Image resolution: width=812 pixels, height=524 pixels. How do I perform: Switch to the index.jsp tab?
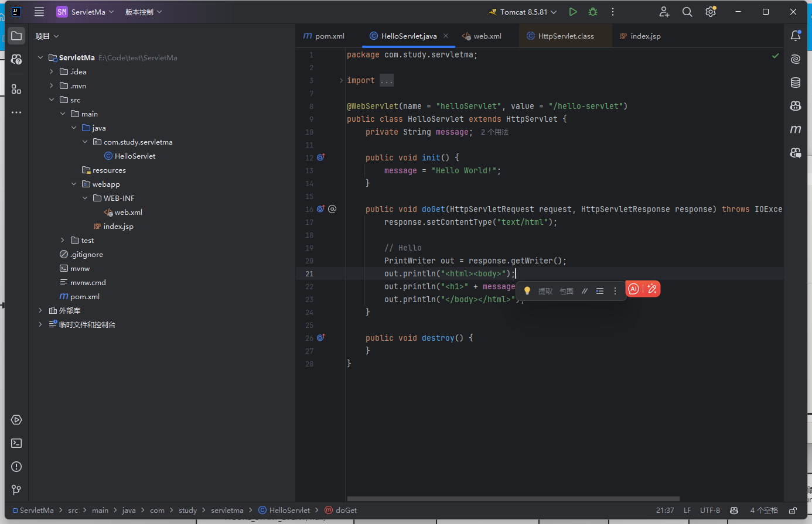tap(640, 36)
